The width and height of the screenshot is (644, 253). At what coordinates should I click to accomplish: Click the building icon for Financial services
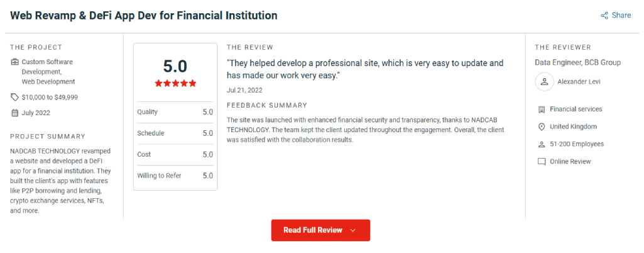pyautogui.click(x=542, y=110)
